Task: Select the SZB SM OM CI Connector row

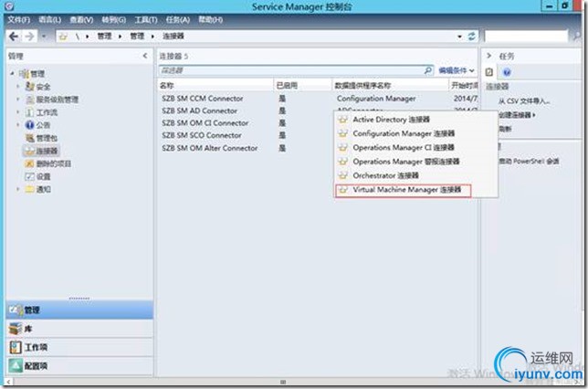Action: tap(246, 123)
